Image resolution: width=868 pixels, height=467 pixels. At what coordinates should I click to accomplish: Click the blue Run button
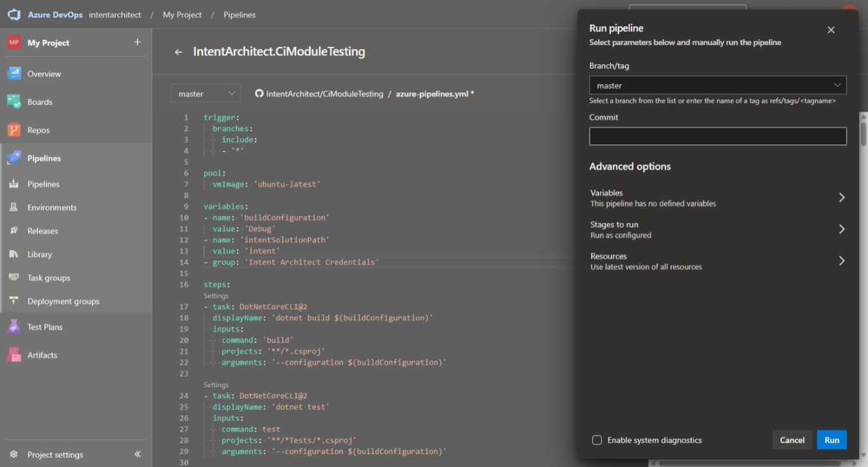(831, 440)
